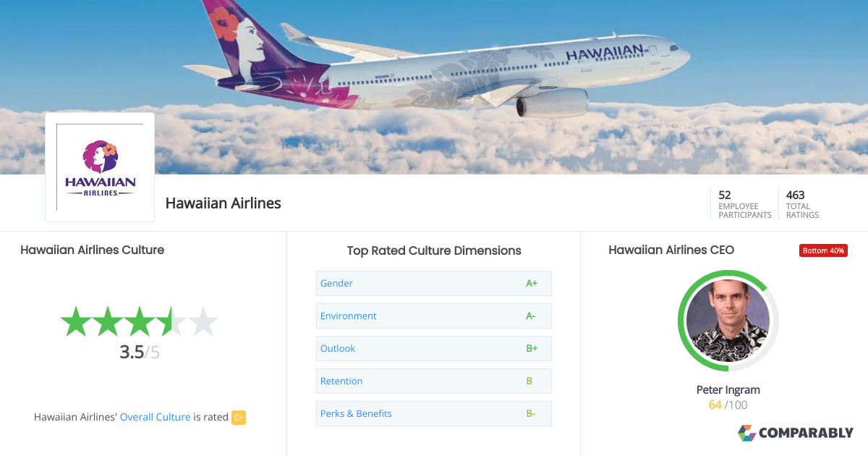
Task: Click the Comparably hexagon logo icon
Action: [748, 433]
